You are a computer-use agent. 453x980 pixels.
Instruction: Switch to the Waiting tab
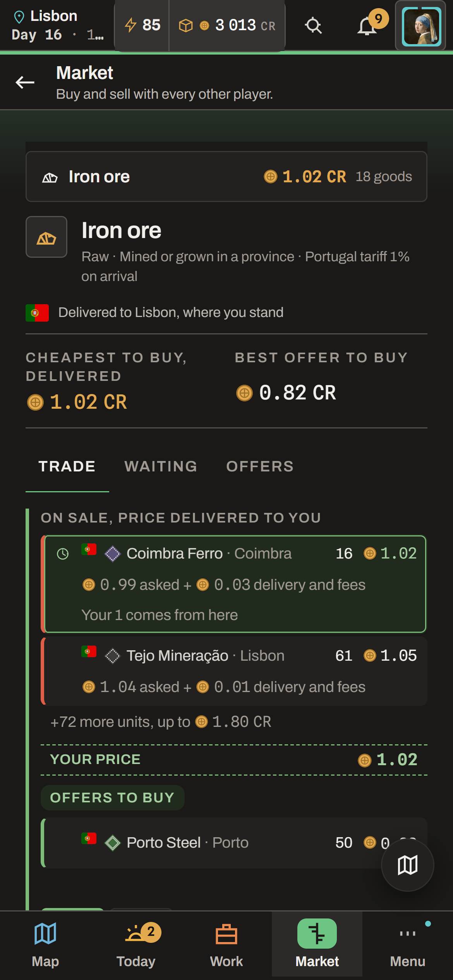(161, 466)
